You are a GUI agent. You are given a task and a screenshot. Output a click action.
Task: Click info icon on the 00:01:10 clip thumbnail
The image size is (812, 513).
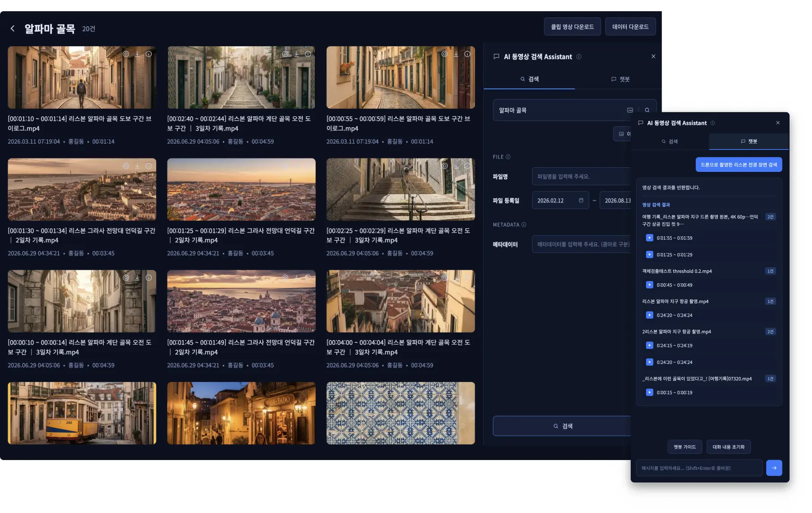148,54
